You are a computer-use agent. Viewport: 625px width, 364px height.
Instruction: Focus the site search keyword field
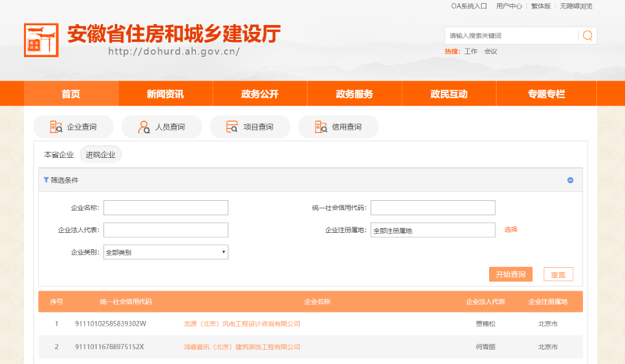[x=512, y=35]
